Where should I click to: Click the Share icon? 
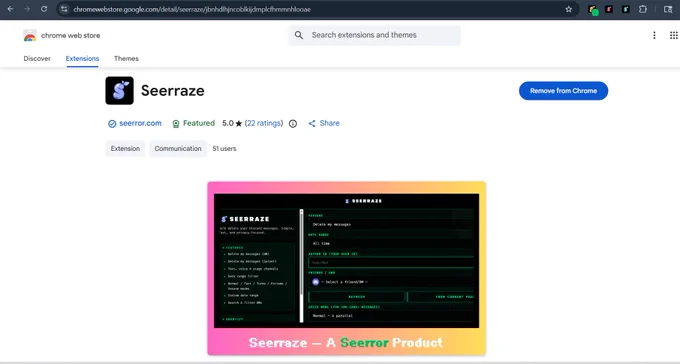[312, 124]
